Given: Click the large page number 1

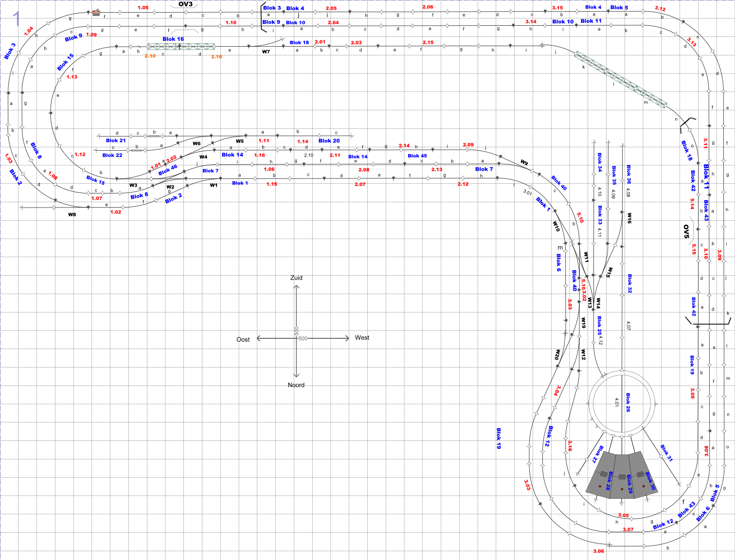Looking at the screenshot, I should click(17, 18).
